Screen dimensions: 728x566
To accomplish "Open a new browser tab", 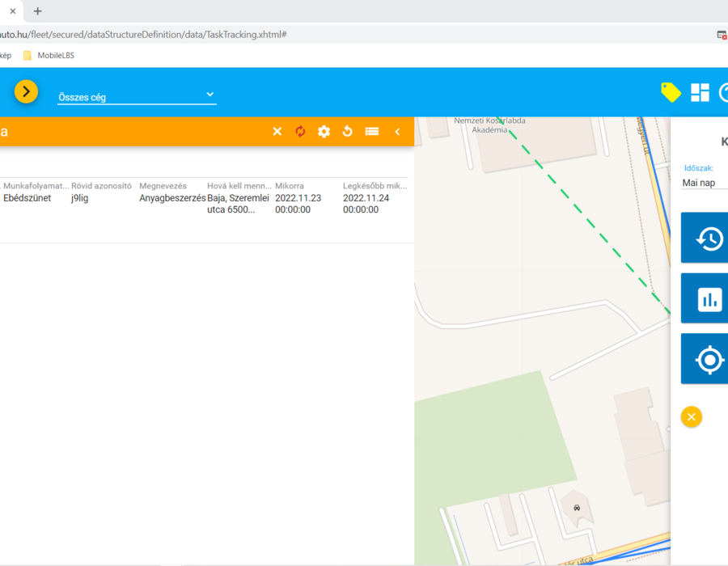I will point(37,11).
